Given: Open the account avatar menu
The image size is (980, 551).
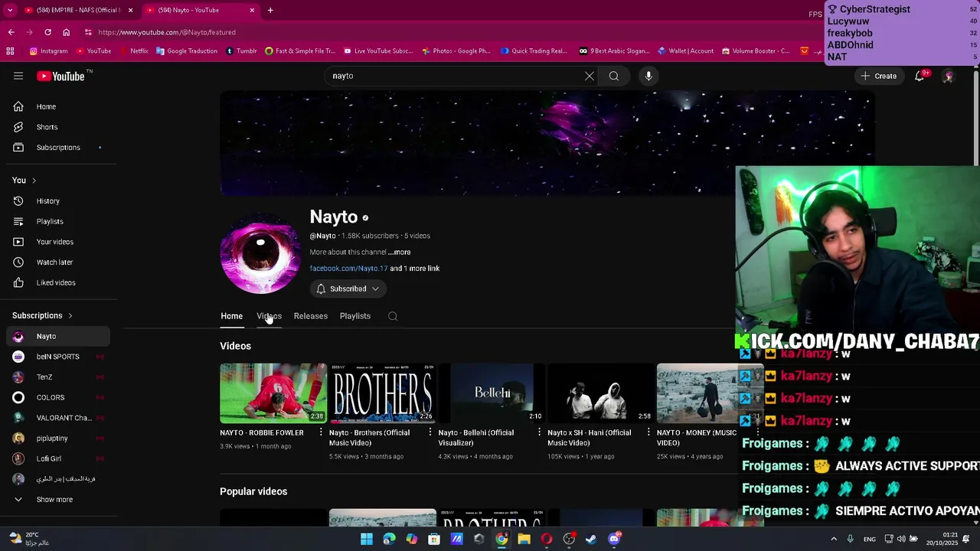Looking at the screenshot, I should pyautogui.click(x=948, y=76).
